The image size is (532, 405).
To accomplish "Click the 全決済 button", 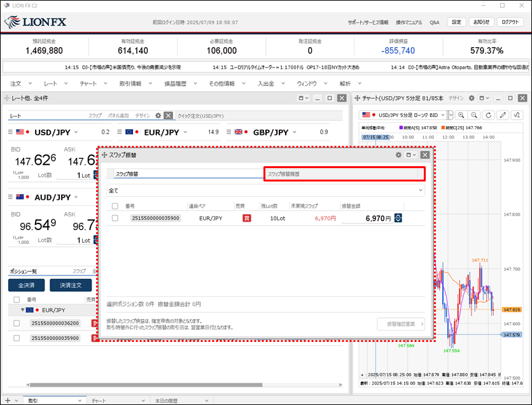I will pos(26,285).
